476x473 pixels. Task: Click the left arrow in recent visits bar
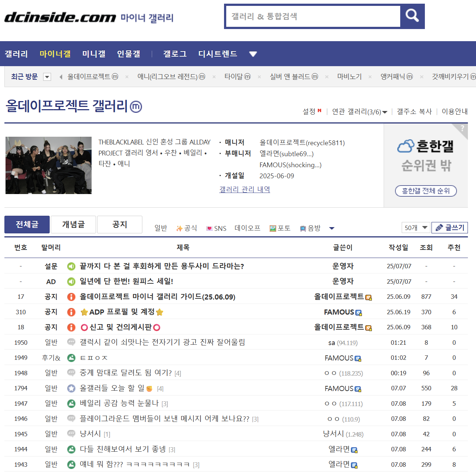61,77
